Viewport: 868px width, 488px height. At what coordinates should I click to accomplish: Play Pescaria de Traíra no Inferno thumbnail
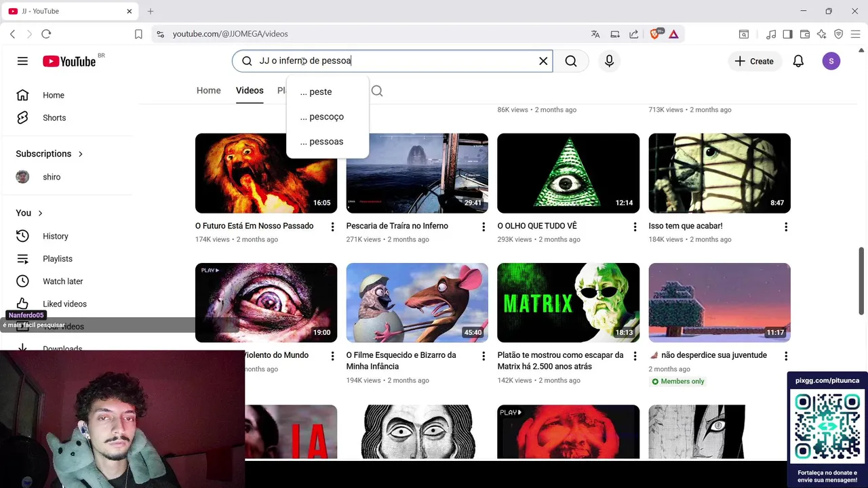pos(417,174)
